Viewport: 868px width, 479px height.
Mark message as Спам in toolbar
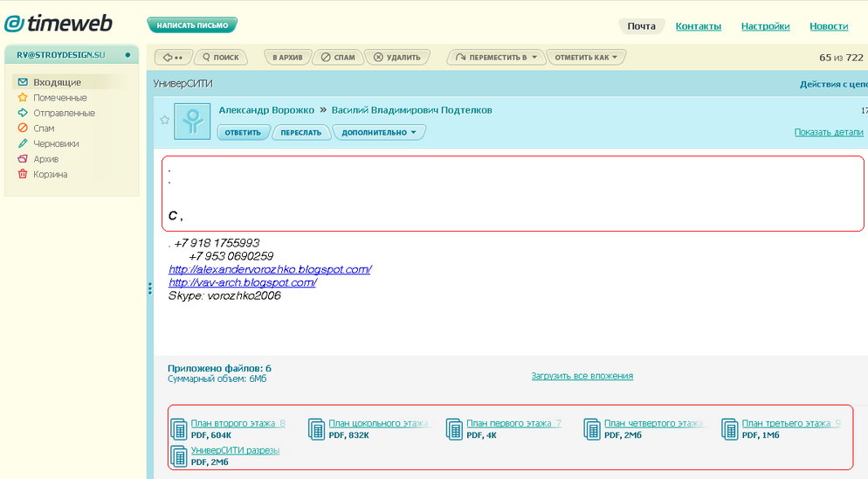[x=338, y=57]
